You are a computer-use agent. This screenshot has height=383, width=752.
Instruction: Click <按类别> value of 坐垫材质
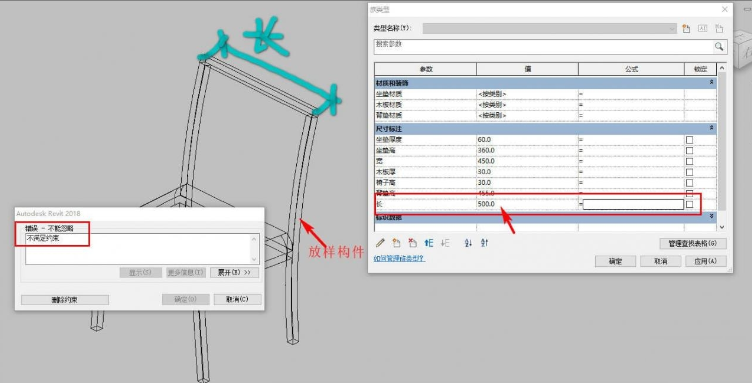click(492, 94)
